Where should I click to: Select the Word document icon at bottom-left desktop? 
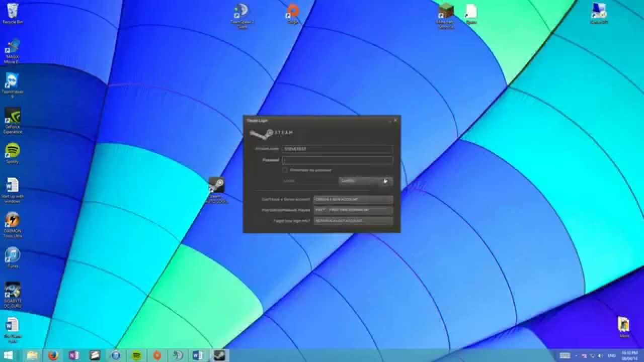point(12,329)
